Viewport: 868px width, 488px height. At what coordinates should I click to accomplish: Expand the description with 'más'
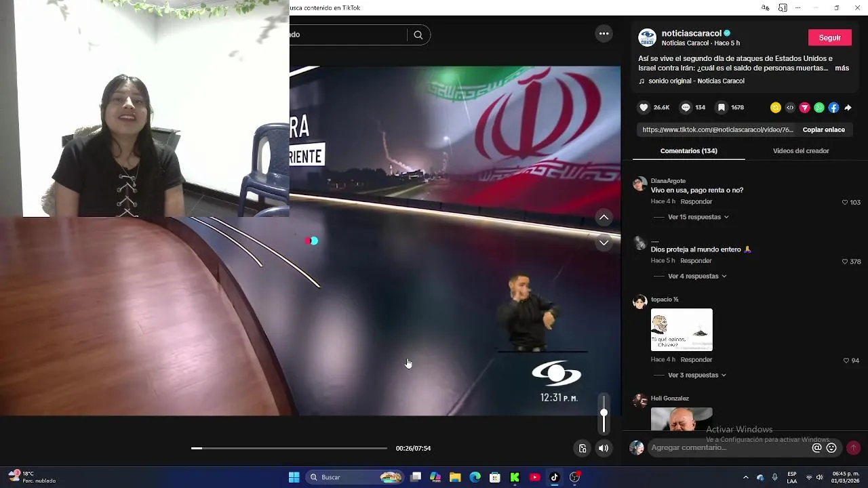842,68
